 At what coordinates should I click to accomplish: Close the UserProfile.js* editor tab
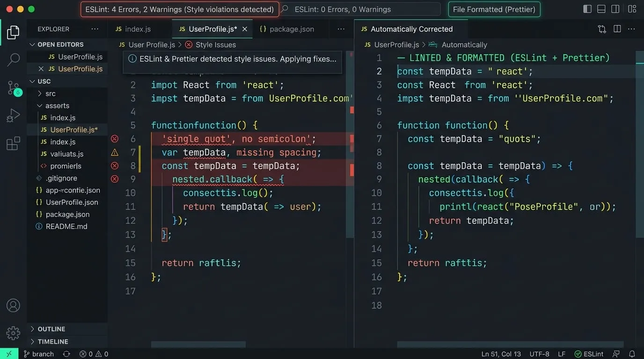[245, 29]
